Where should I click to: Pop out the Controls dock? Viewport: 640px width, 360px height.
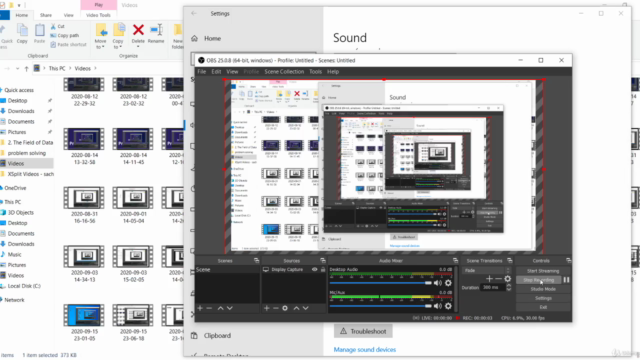point(568,260)
